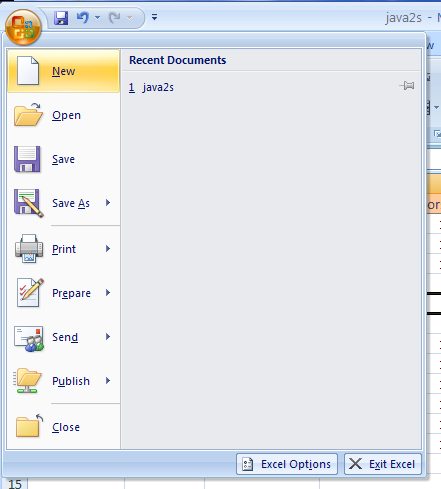The image size is (441, 489).
Task: Choose Save As from the Office menu
Action: pos(63,203)
